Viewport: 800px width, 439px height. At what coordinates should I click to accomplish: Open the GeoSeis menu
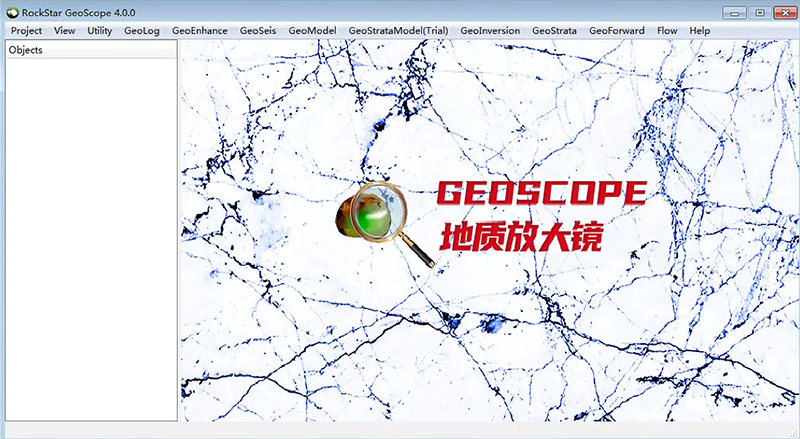(258, 31)
